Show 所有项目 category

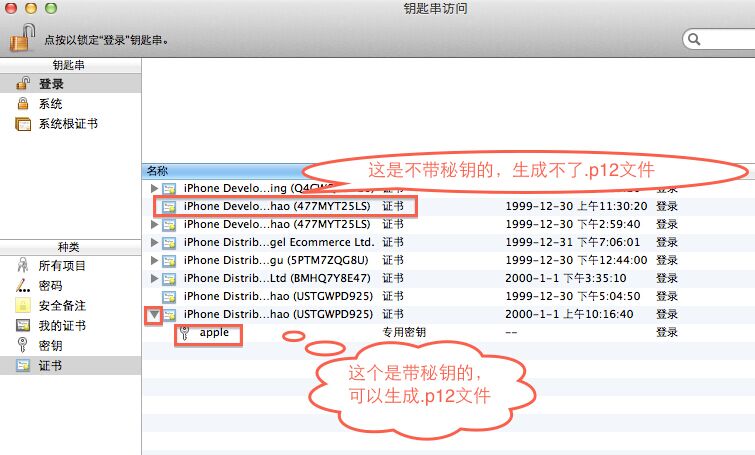pos(70,265)
